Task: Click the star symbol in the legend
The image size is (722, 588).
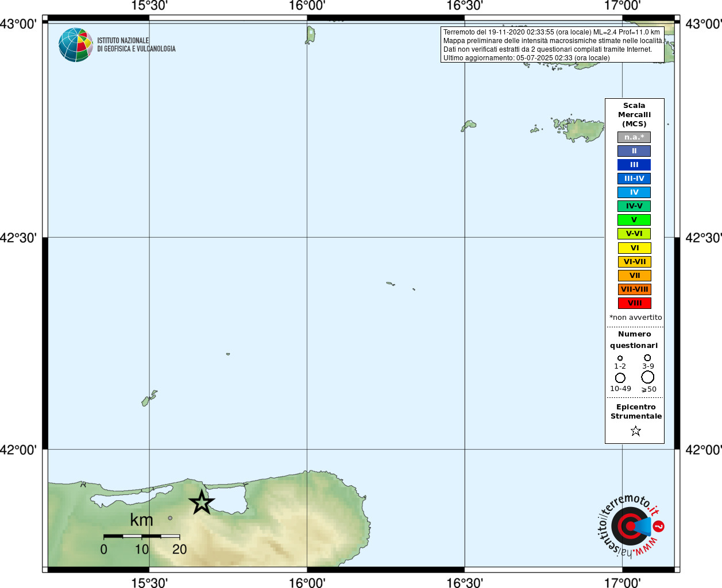Action: click(x=635, y=431)
